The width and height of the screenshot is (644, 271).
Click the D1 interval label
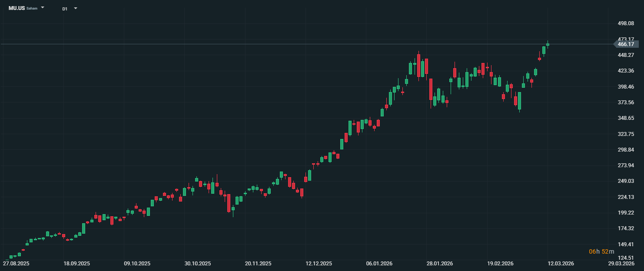click(x=65, y=9)
